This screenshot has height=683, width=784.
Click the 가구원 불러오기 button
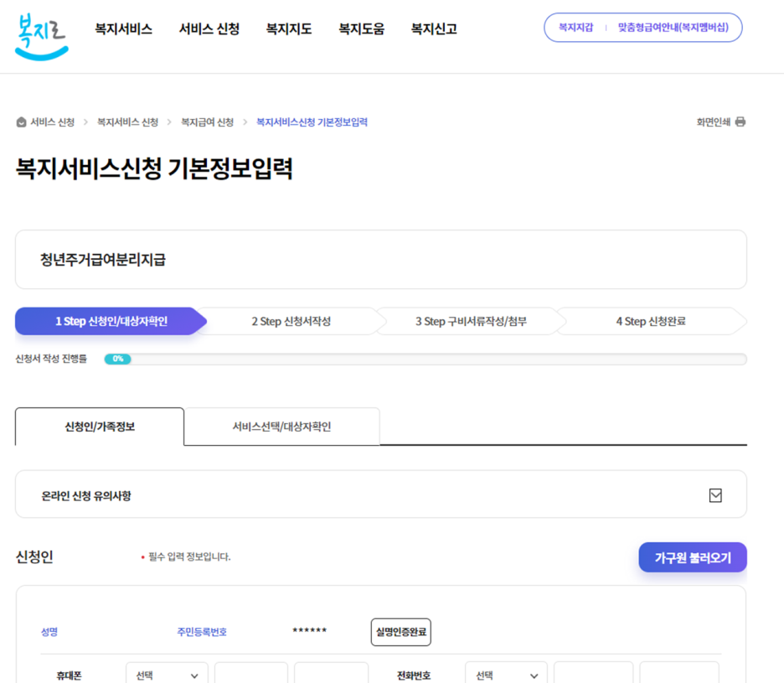[693, 556]
